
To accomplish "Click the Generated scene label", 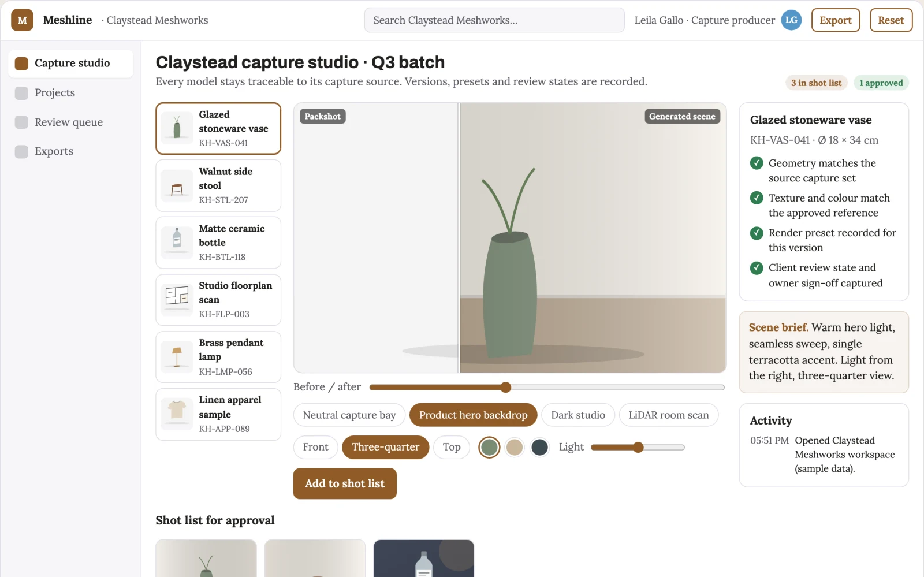I will (682, 117).
